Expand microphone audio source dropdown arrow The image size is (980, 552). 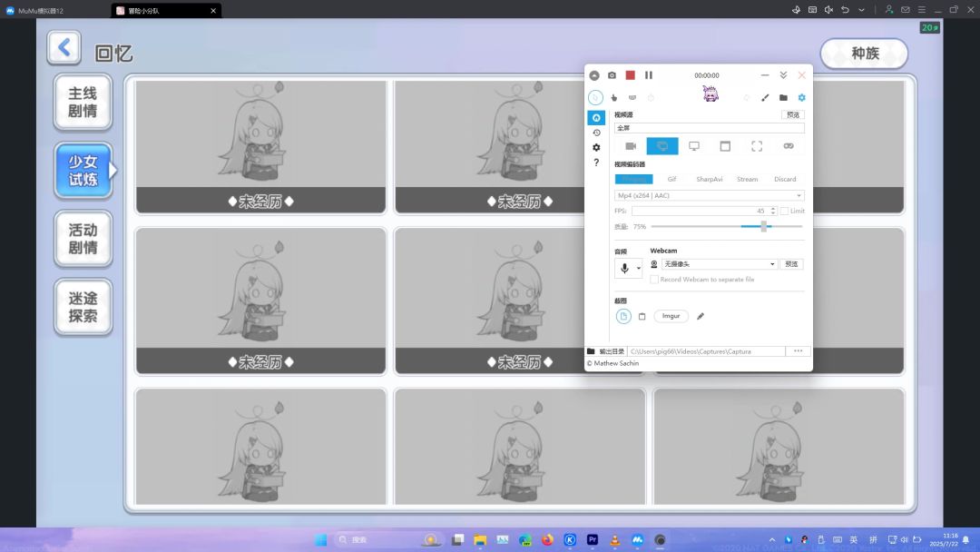tap(638, 268)
